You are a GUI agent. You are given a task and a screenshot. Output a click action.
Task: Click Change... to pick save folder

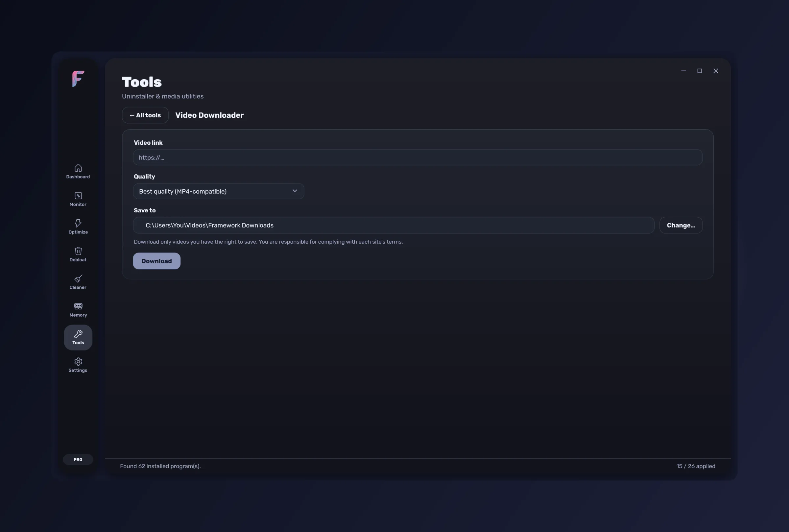tap(681, 225)
